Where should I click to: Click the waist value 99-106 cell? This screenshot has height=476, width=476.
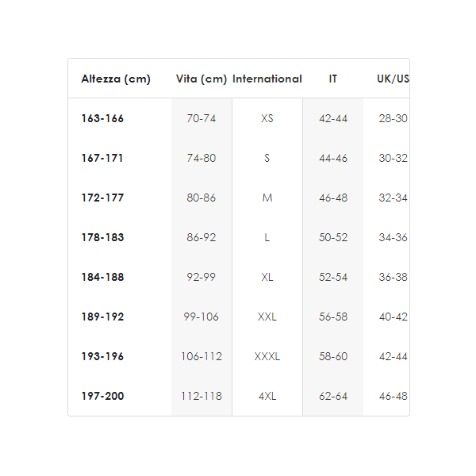point(202,317)
